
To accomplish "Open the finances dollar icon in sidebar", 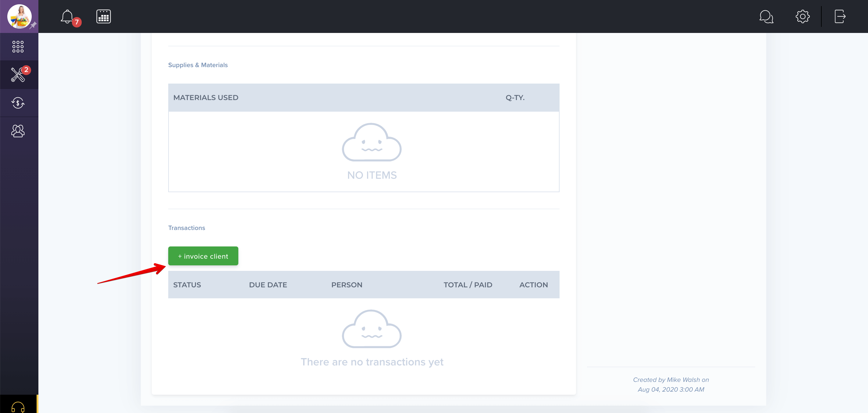I will [18, 103].
